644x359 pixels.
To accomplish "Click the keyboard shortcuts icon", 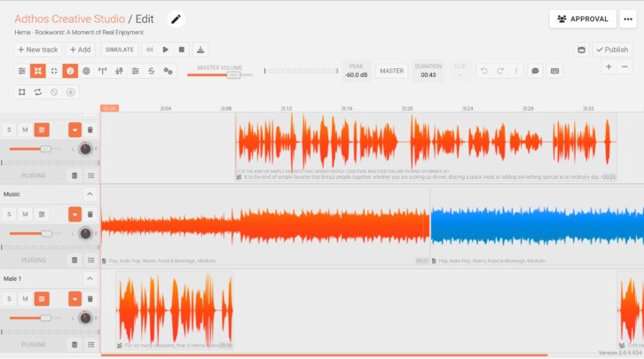I will 554,71.
